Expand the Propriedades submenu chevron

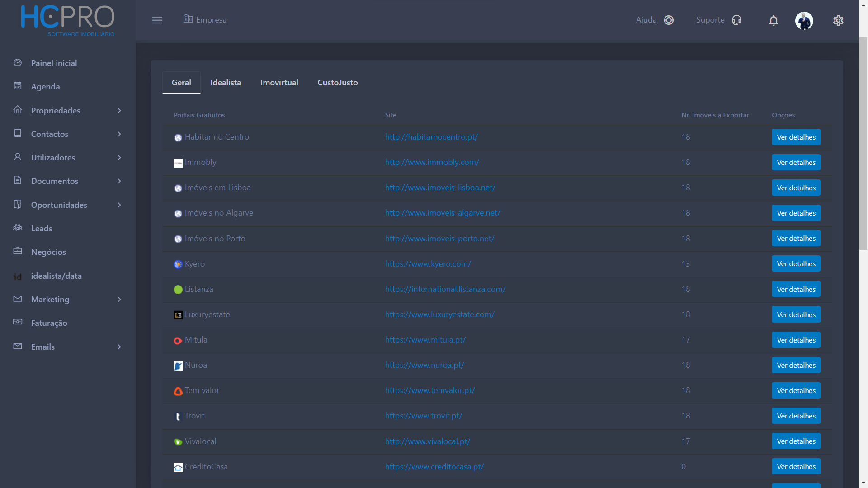(119, 111)
